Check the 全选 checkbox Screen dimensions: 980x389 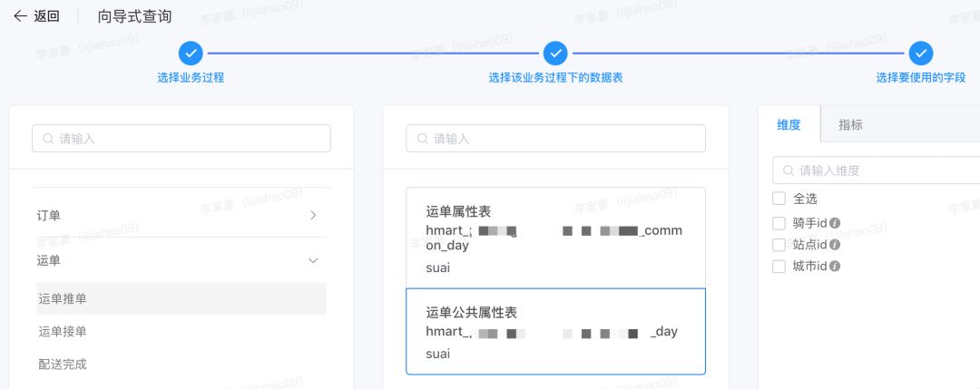coord(779,199)
